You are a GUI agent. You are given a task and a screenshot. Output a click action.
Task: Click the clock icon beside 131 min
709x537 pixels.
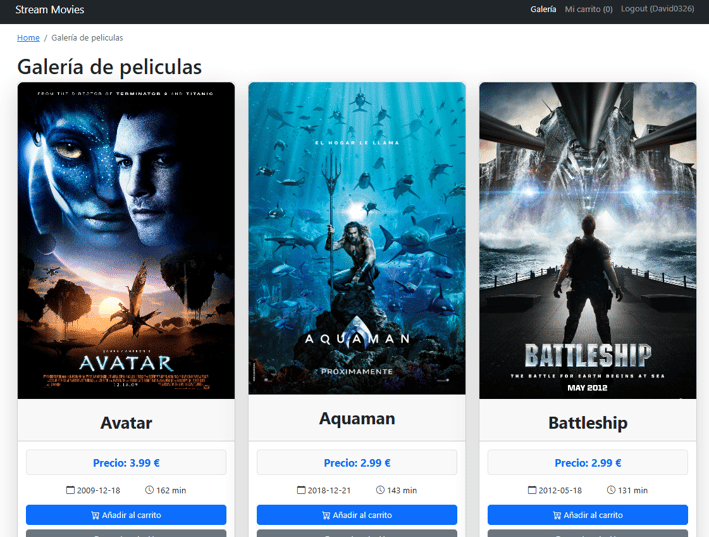click(x=611, y=490)
